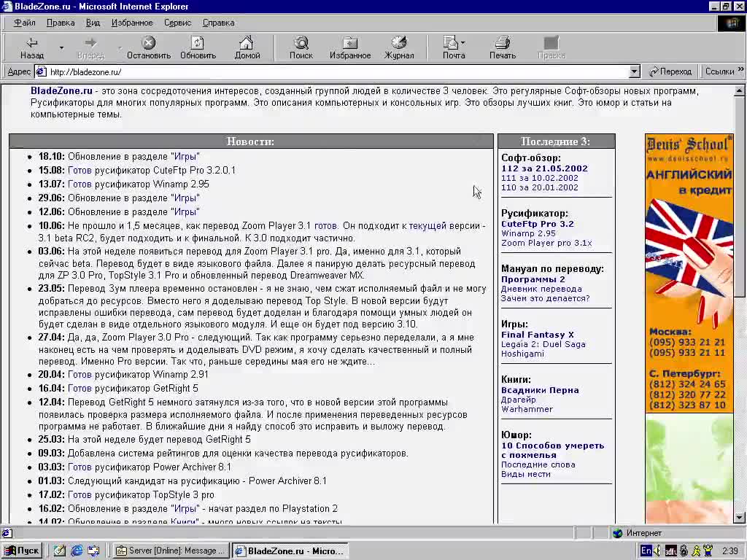Open the Сервис menu
The width and height of the screenshot is (747, 560).
(x=177, y=23)
